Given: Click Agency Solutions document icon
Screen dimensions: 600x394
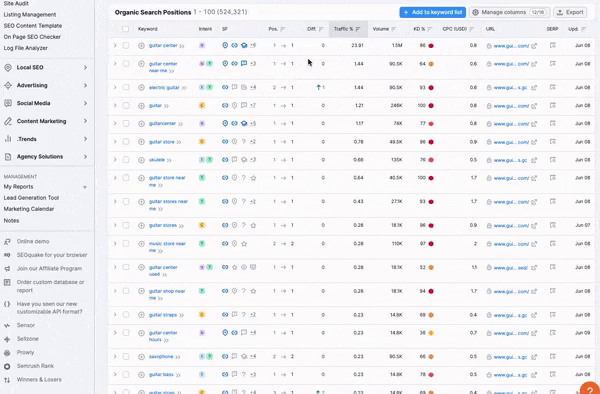Looking at the screenshot, I should [8, 156].
